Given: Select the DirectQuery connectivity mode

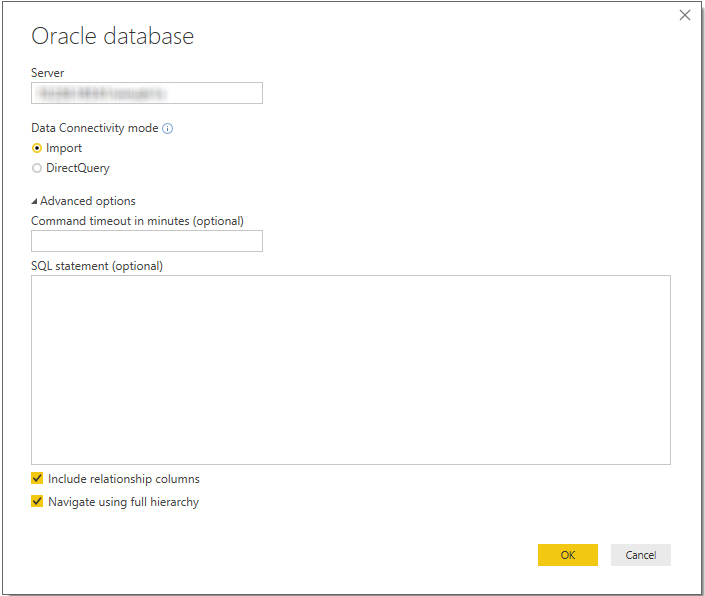Looking at the screenshot, I should click(37, 168).
